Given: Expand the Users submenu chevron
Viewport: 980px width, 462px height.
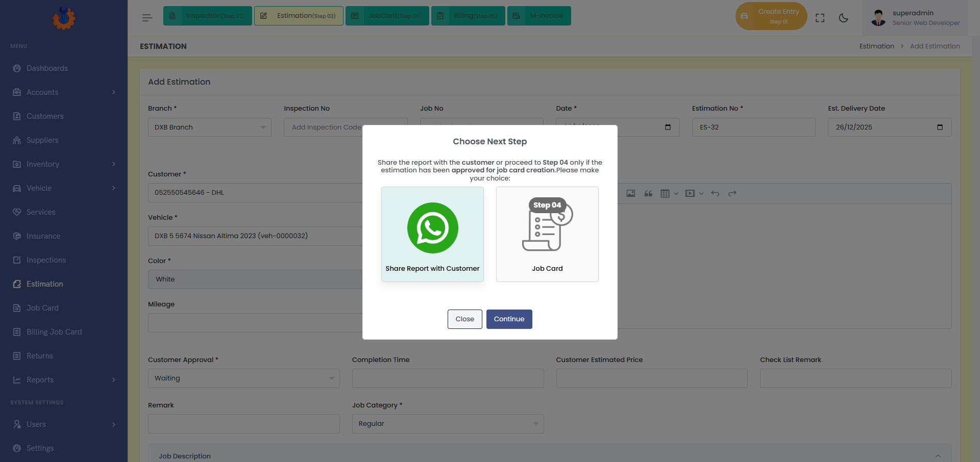Looking at the screenshot, I should tap(114, 424).
